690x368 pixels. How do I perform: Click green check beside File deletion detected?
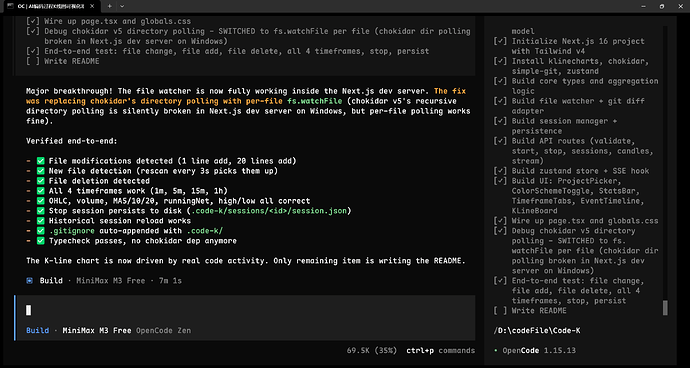tap(40, 181)
